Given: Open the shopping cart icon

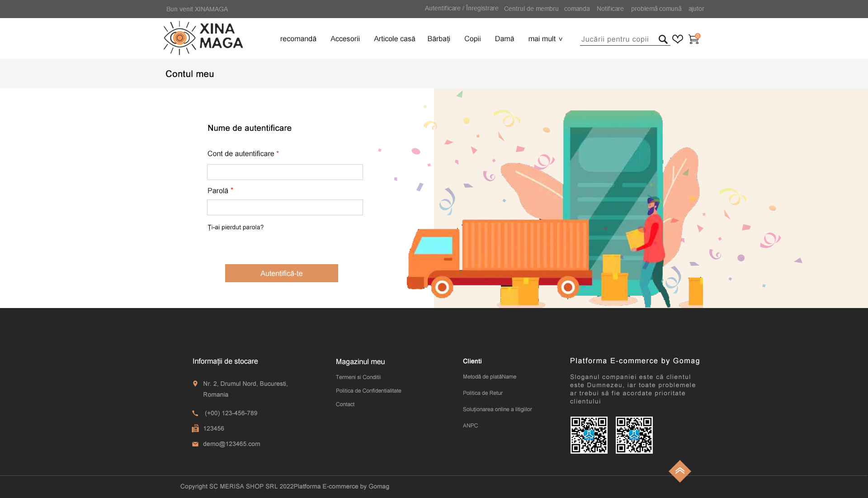Looking at the screenshot, I should pos(693,39).
